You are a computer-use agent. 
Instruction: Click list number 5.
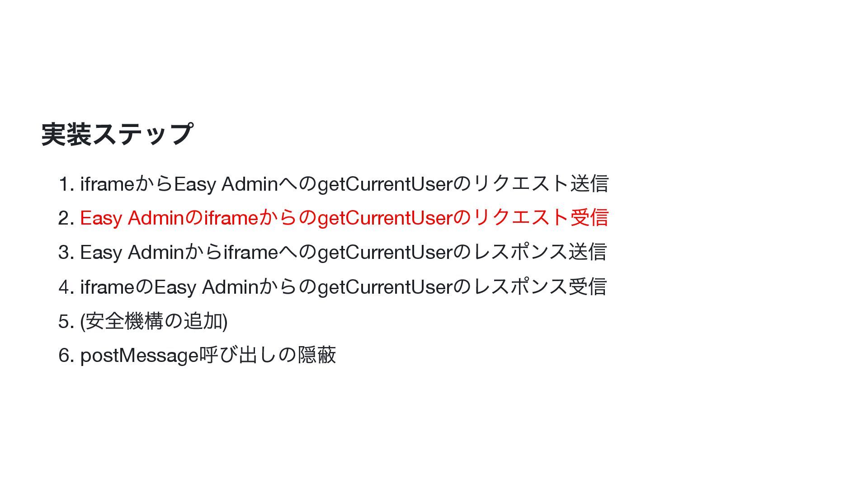(x=66, y=322)
